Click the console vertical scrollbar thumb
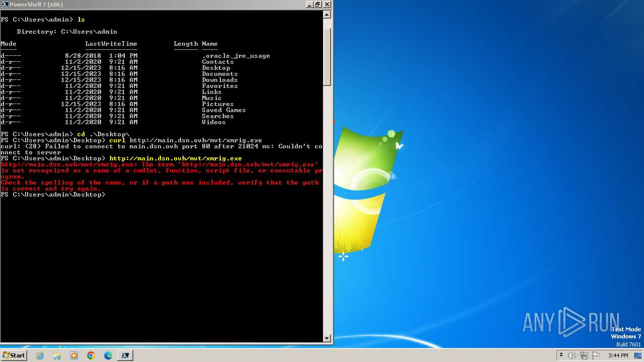The height and width of the screenshot is (362, 644). click(327, 56)
